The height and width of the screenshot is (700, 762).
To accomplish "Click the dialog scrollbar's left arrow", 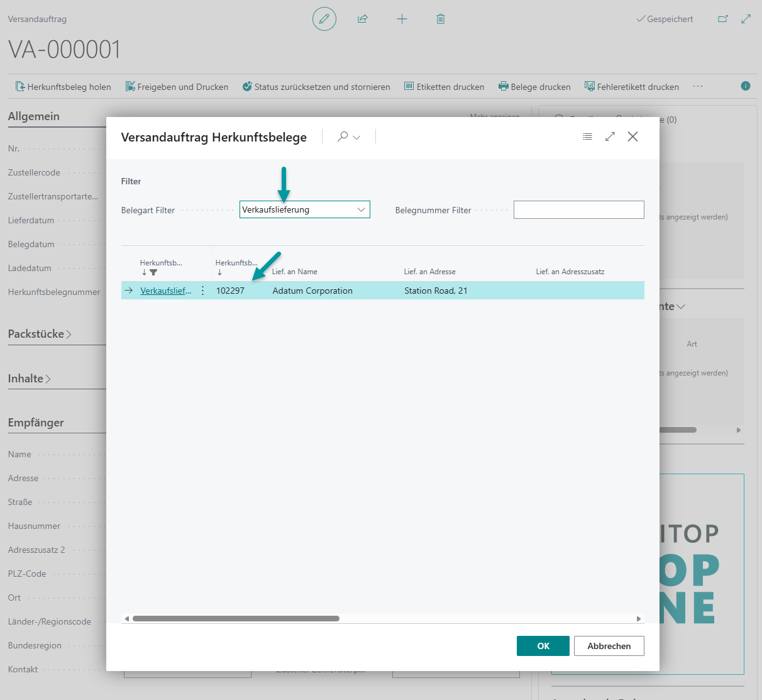I will tap(126, 619).
